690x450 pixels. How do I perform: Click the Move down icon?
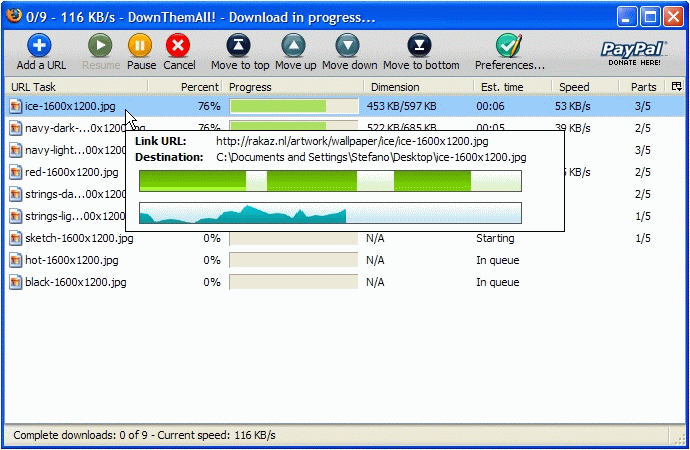[348, 45]
